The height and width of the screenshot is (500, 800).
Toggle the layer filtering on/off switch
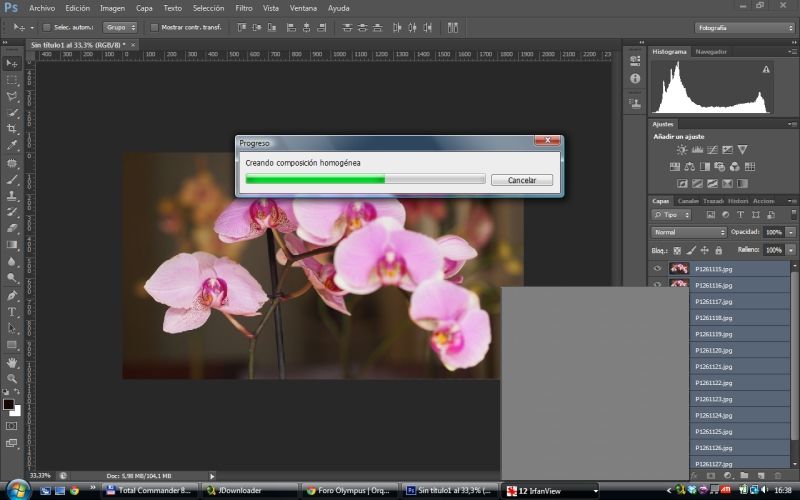pyautogui.click(x=793, y=214)
